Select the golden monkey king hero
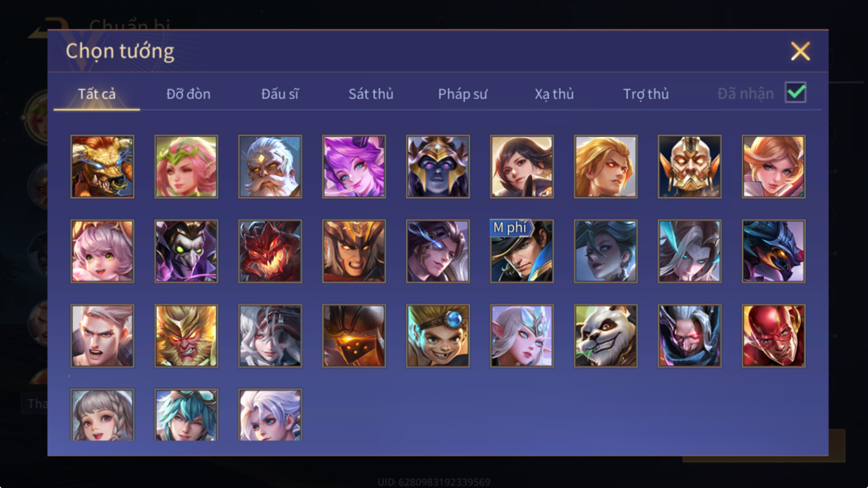The height and width of the screenshot is (488, 868). (186, 336)
